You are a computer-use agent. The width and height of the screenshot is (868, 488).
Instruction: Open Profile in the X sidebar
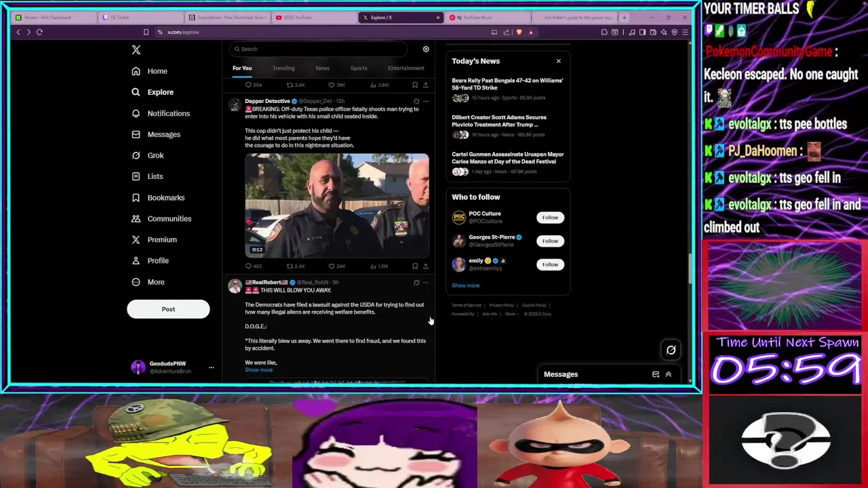pos(150,260)
